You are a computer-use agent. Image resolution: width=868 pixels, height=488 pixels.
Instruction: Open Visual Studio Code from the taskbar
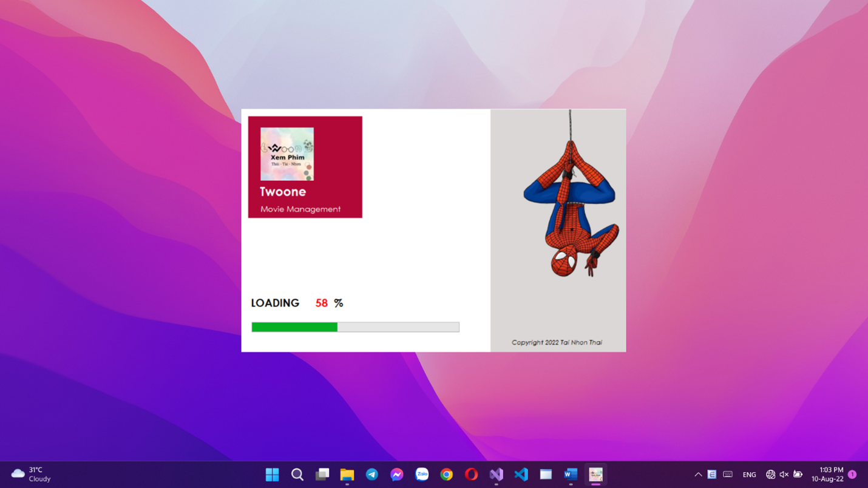click(521, 475)
